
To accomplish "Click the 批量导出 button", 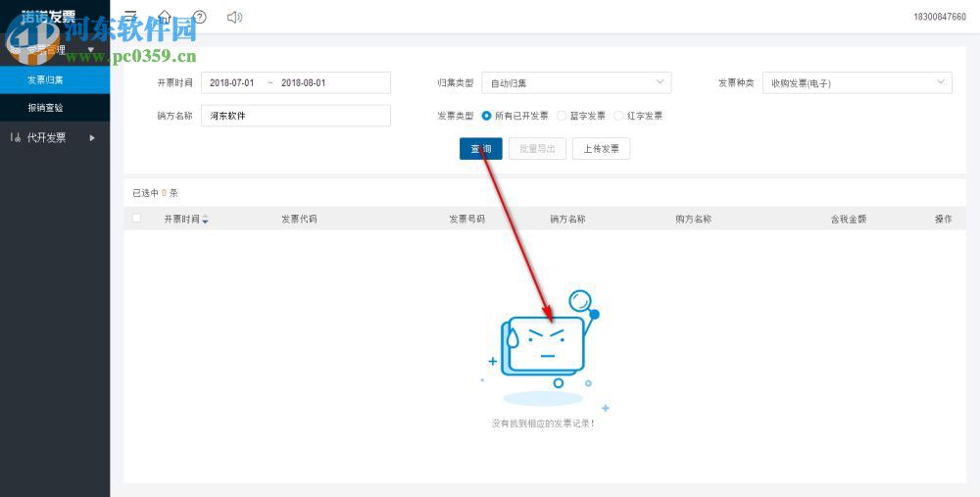I will point(537,149).
